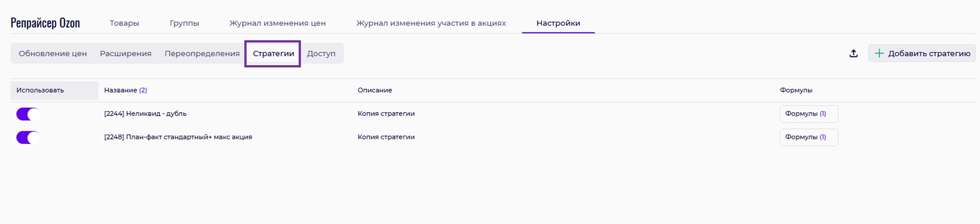The image size is (980, 224).
Task: Open the Переопределения sub-tab
Action: pyautogui.click(x=202, y=54)
